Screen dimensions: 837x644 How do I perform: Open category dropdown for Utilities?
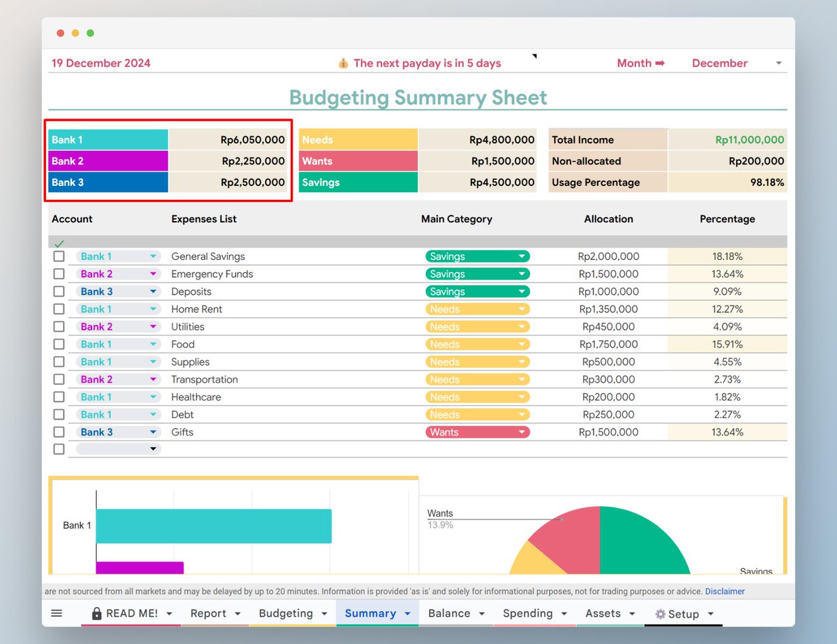[521, 326]
